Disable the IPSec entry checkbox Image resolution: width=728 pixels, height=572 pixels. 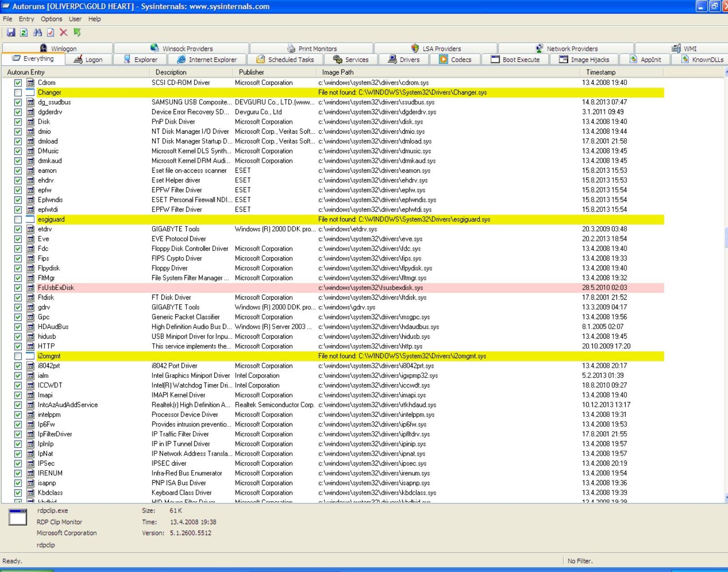click(x=18, y=464)
